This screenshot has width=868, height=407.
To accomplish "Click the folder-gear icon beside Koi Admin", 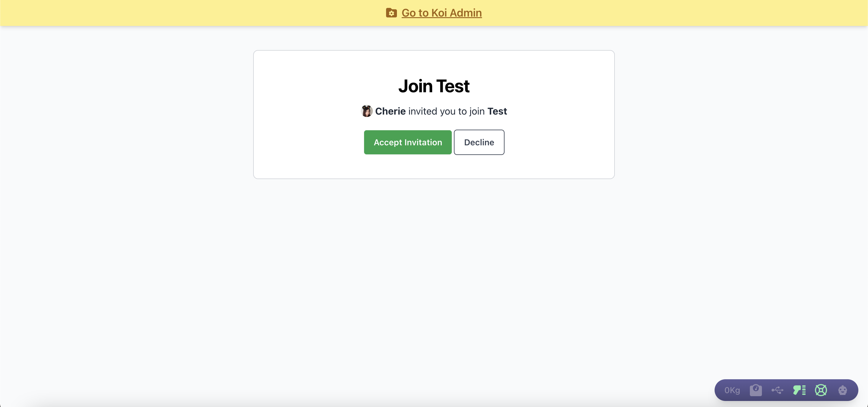I will coord(391,13).
